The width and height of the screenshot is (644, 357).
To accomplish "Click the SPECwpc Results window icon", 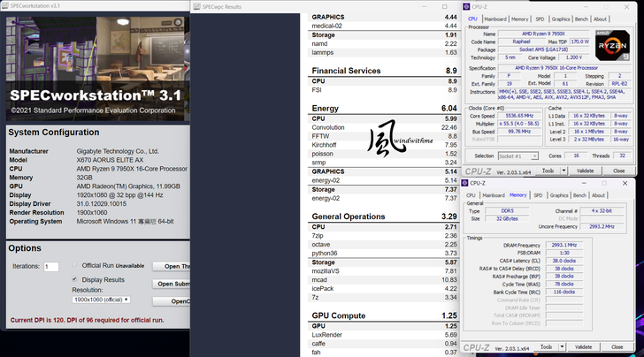I will pyautogui.click(x=197, y=6).
